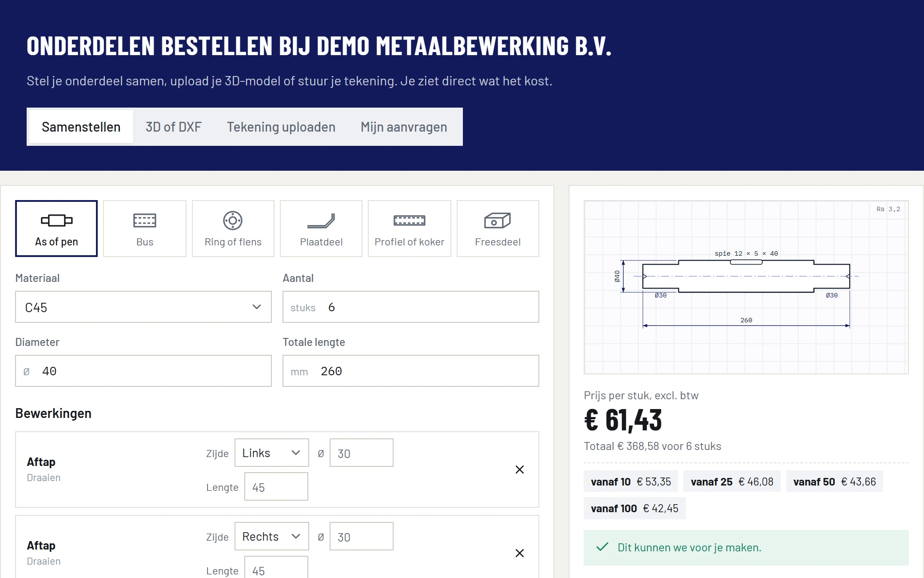Select the 'vanaf 25' price tier
Image resolution: width=924 pixels, height=578 pixels.
(732, 482)
